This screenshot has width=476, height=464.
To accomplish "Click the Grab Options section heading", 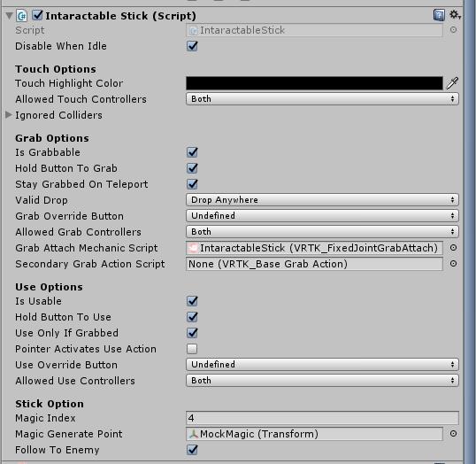I will click(x=52, y=138).
